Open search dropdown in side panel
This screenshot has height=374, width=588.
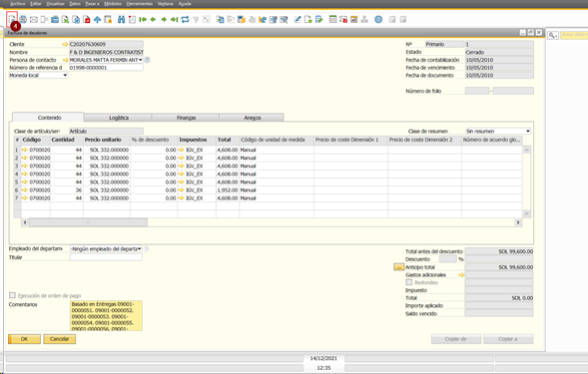point(553,35)
